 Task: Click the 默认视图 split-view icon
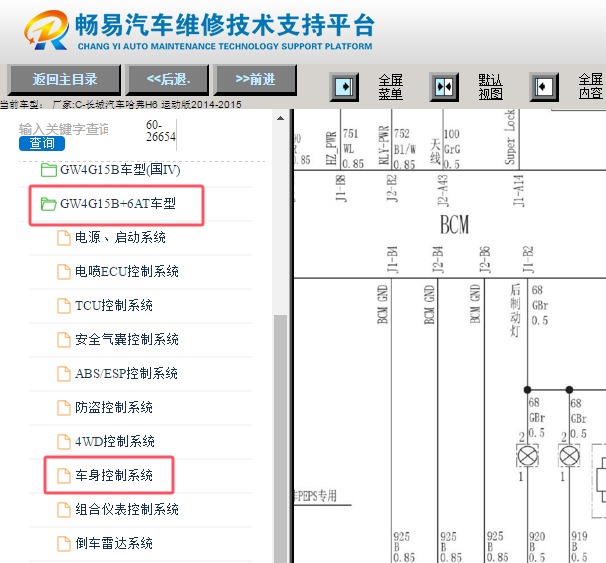pyautogui.click(x=444, y=87)
